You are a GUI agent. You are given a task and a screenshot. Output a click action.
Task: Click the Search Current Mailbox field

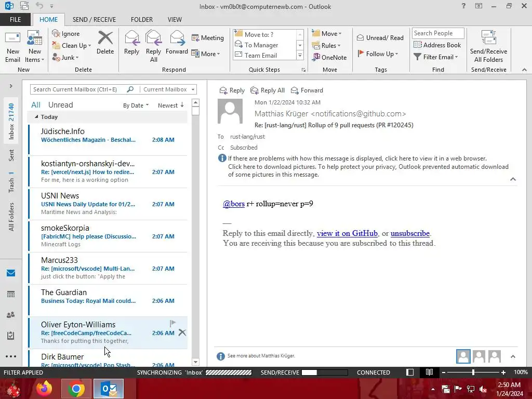pos(79,89)
